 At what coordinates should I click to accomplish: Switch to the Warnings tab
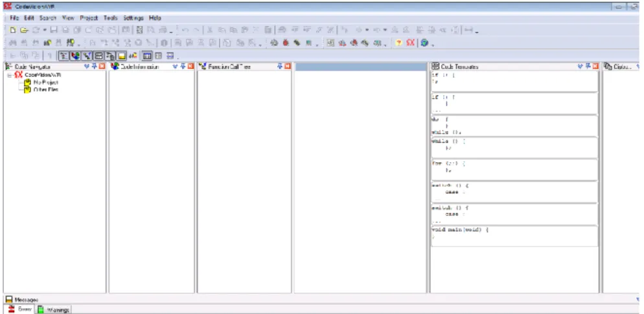[54, 309]
